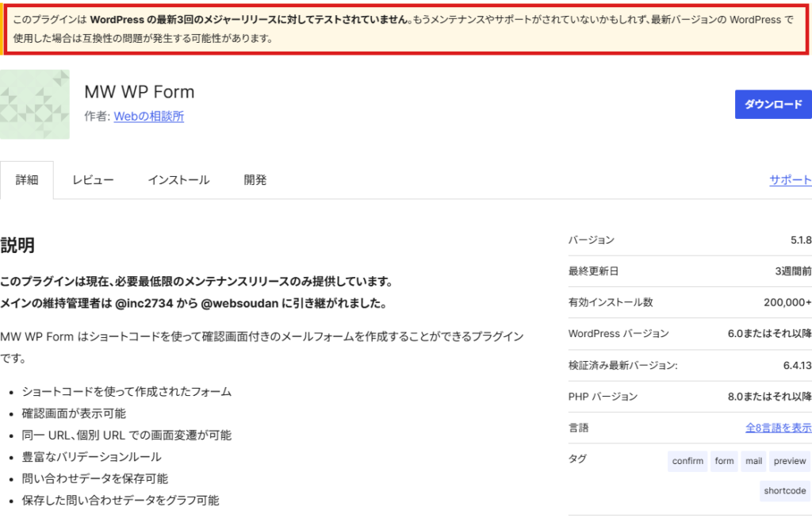
Task: Click the bullet 確認画面が表示可能
Action: click(x=74, y=413)
